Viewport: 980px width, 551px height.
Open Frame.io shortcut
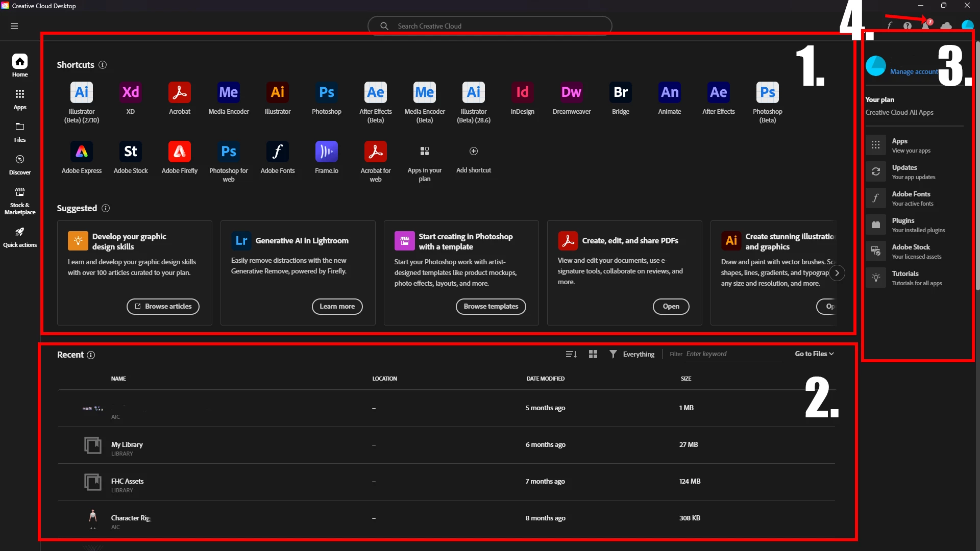(x=326, y=152)
